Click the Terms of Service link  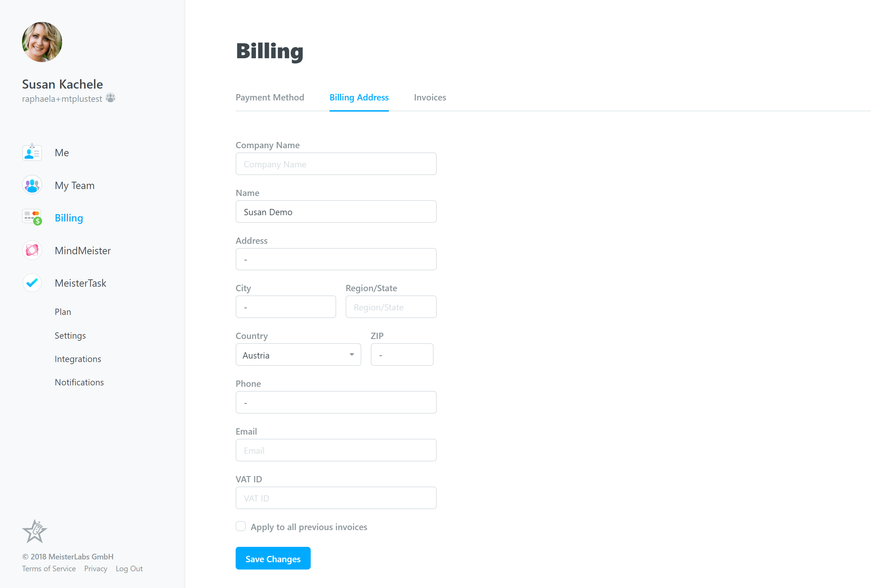click(x=49, y=569)
